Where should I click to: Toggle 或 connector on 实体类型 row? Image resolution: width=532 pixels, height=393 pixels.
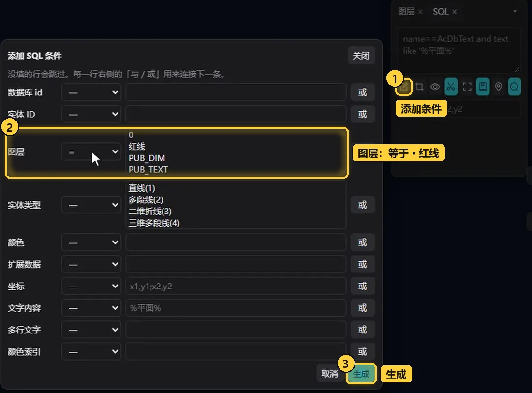pyautogui.click(x=363, y=205)
